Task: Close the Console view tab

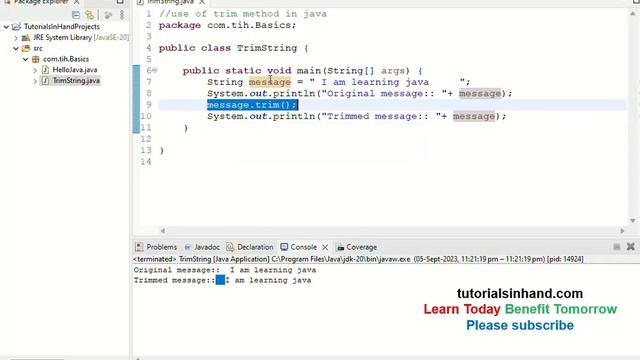Action: pos(325,247)
